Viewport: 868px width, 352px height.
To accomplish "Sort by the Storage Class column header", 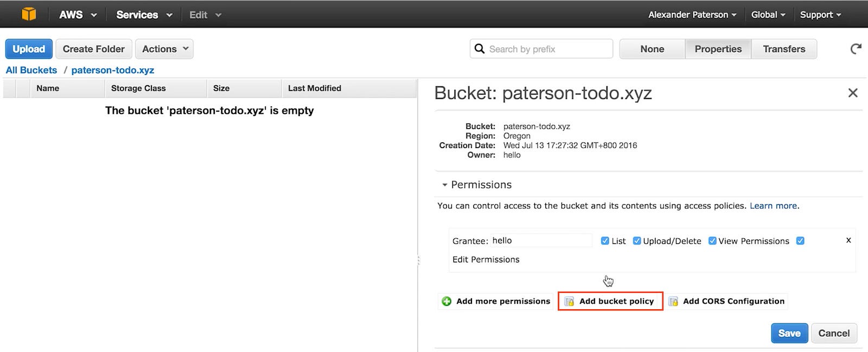I will [x=156, y=88].
